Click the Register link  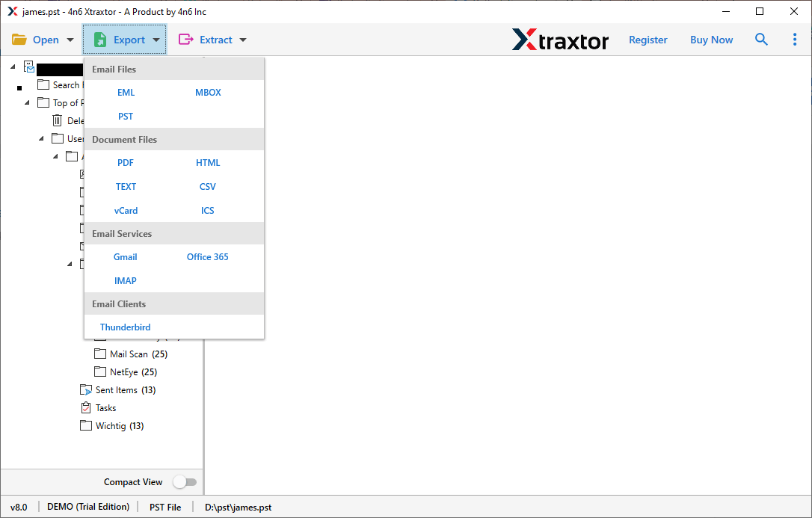pos(648,39)
